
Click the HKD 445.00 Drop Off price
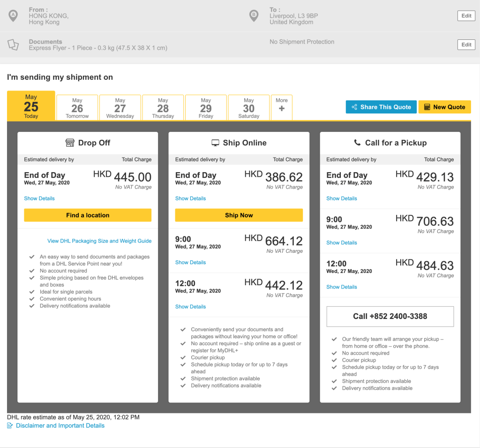tap(122, 177)
